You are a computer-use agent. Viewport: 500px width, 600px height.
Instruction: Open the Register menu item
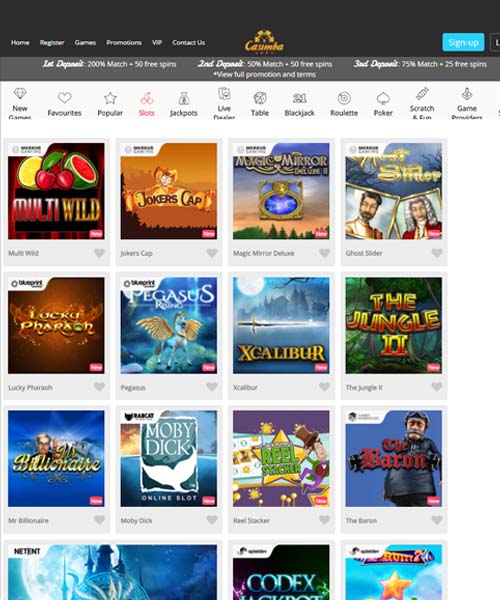(x=52, y=42)
